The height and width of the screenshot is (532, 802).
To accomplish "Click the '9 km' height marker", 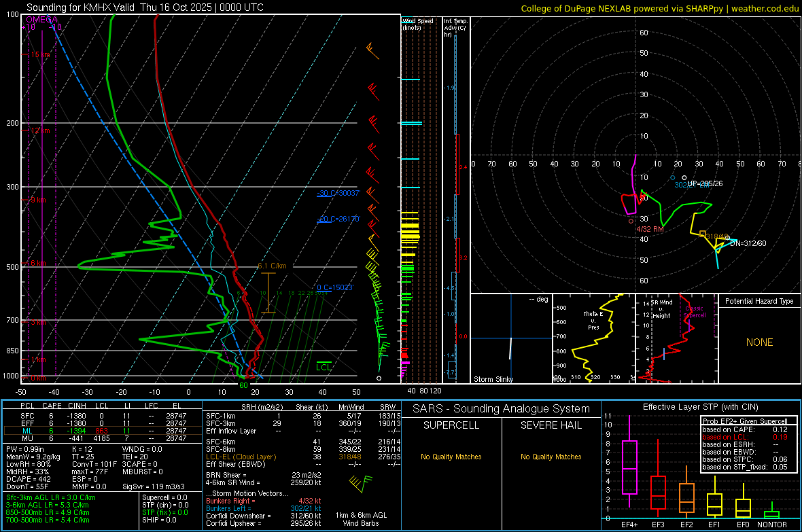I will tap(39, 200).
